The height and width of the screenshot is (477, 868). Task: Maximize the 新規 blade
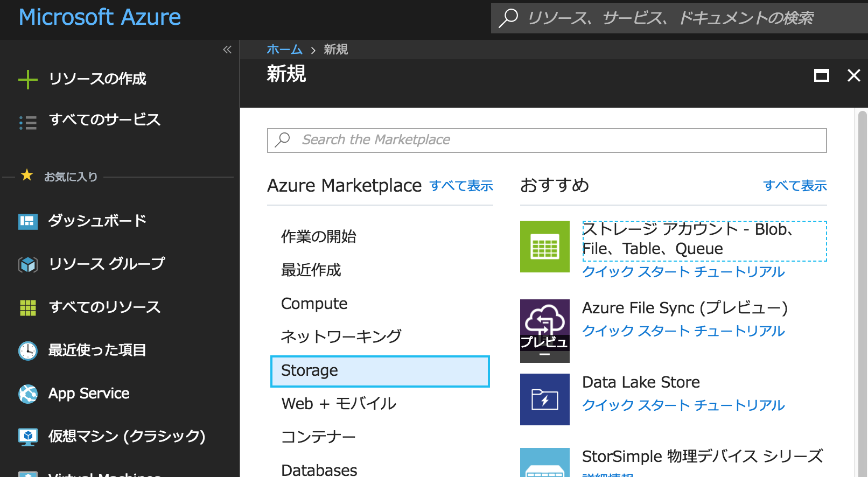point(822,75)
